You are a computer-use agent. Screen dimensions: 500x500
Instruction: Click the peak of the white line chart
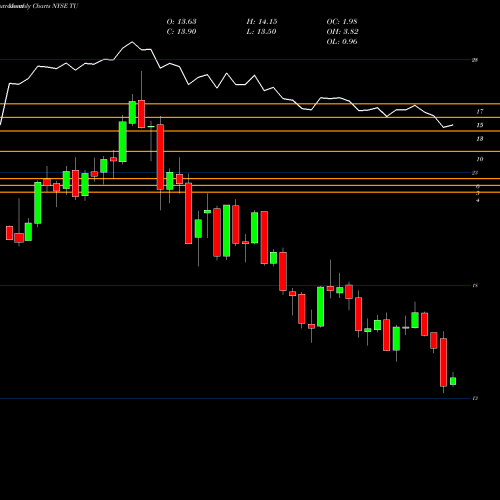pos(132,42)
